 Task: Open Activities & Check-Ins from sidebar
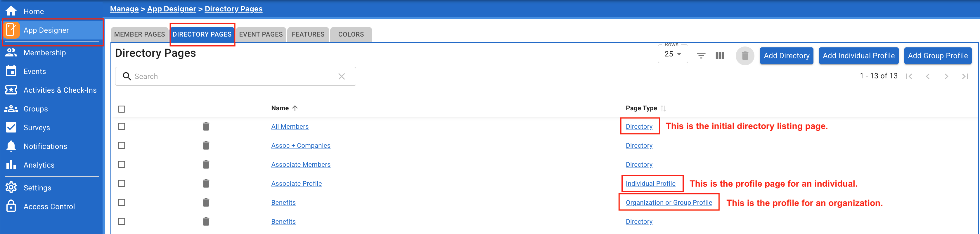11,90
